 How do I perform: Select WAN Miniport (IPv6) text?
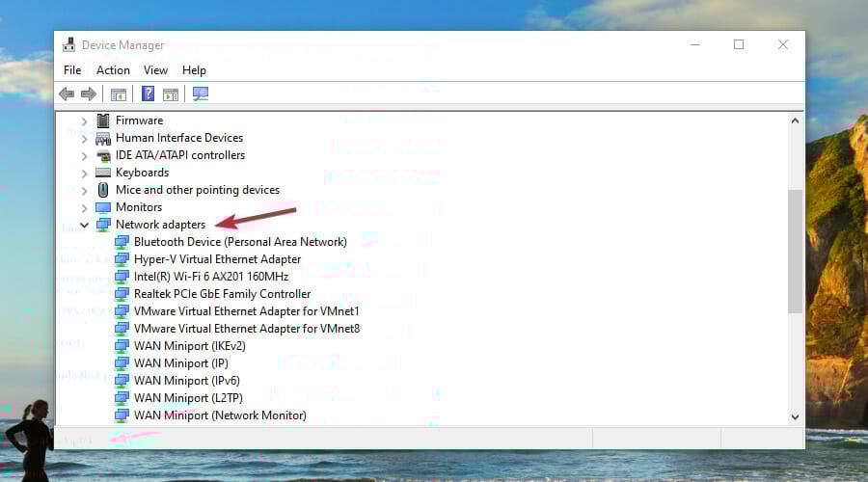pos(186,381)
